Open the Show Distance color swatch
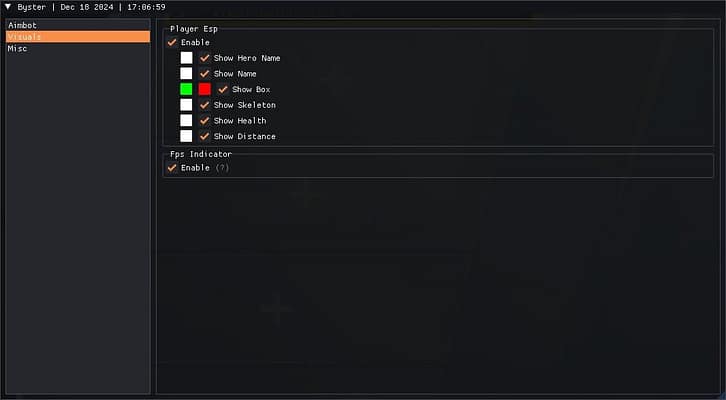The height and width of the screenshot is (400, 726). 186,136
